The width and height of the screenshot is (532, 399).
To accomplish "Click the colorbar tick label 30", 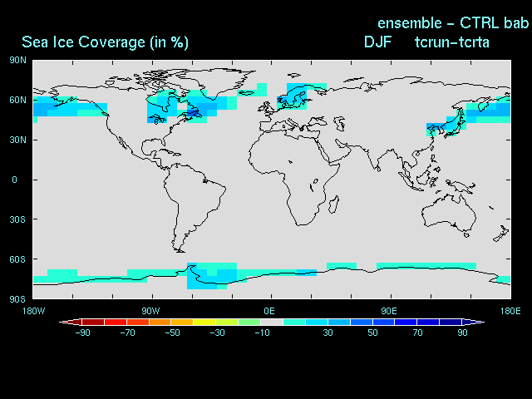I will pyautogui.click(x=328, y=332).
